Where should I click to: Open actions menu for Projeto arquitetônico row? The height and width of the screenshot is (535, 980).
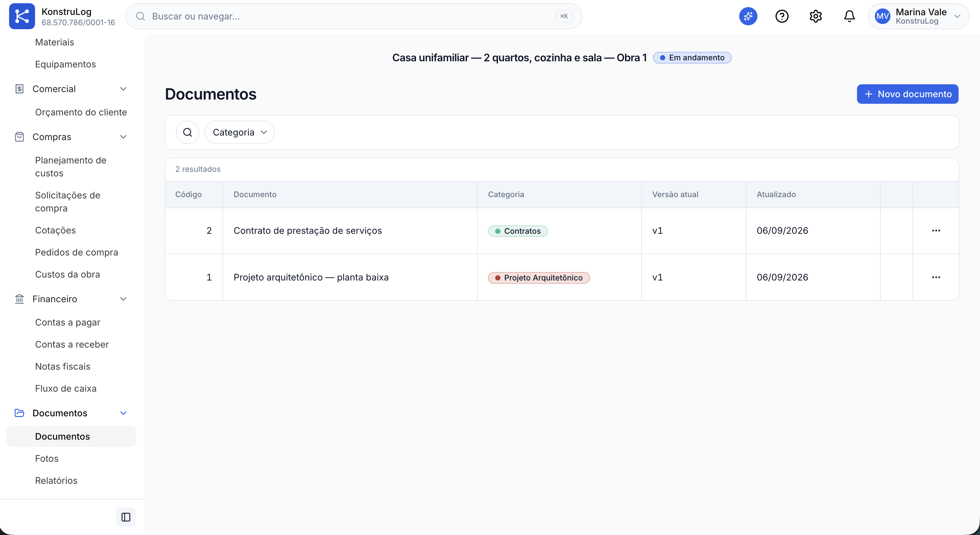pyautogui.click(x=936, y=277)
